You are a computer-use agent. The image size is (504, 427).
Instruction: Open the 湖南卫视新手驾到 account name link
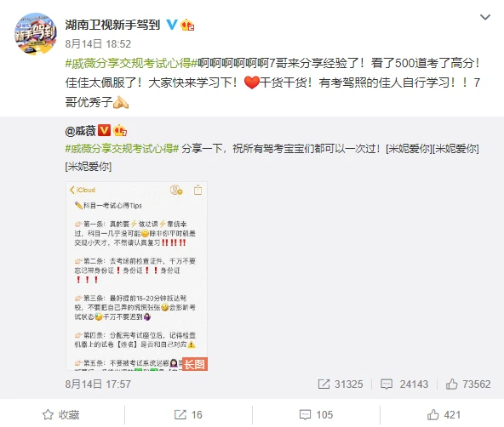pyautogui.click(x=112, y=25)
